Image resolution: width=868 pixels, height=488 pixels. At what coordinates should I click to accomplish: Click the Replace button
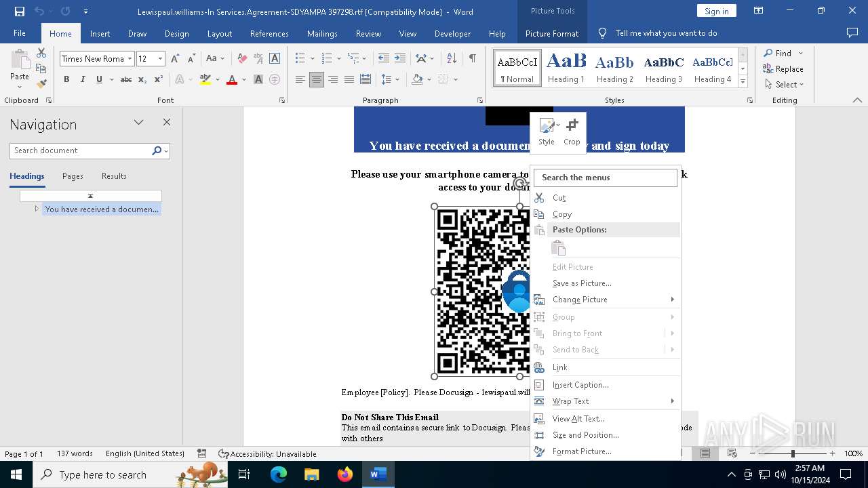[783, 68]
